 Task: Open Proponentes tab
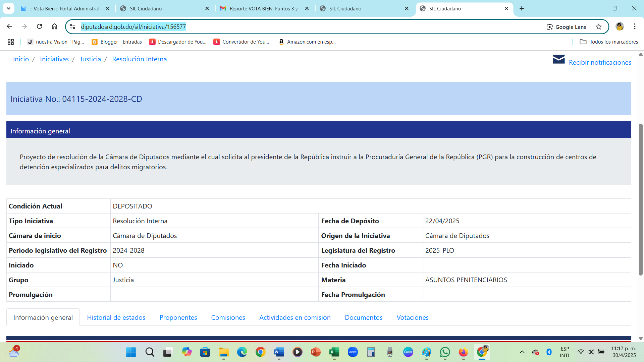point(178,317)
